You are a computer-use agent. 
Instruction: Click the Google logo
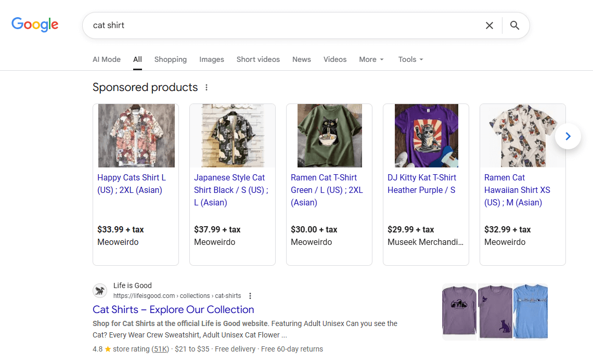click(x=34, y=24)
